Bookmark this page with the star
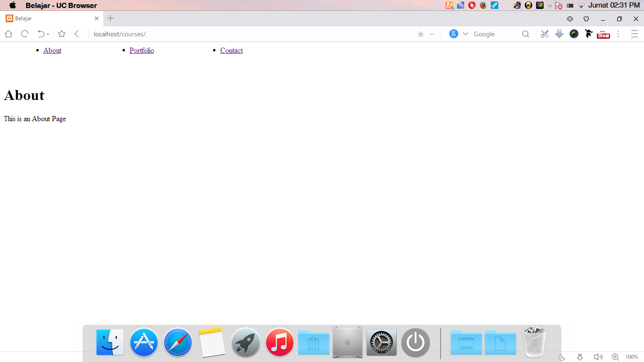The image size is (644, 362). (62, 33)
